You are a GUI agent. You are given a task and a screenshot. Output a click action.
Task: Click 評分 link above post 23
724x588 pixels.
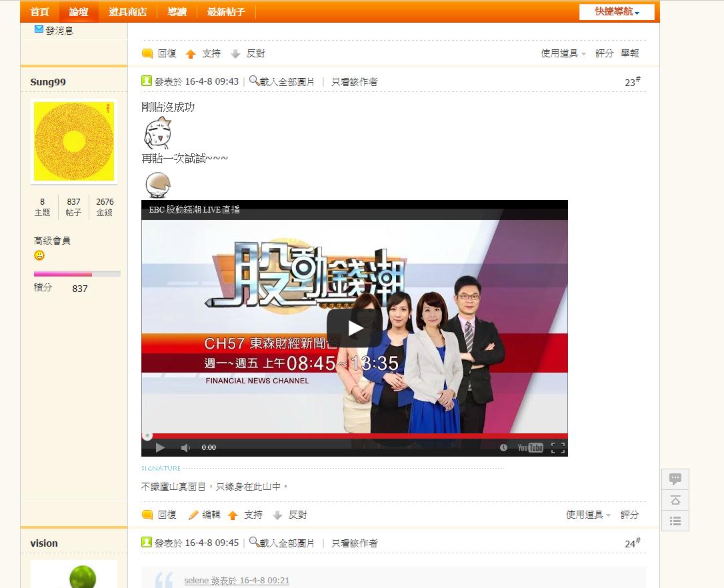click(x=605, y=53)
